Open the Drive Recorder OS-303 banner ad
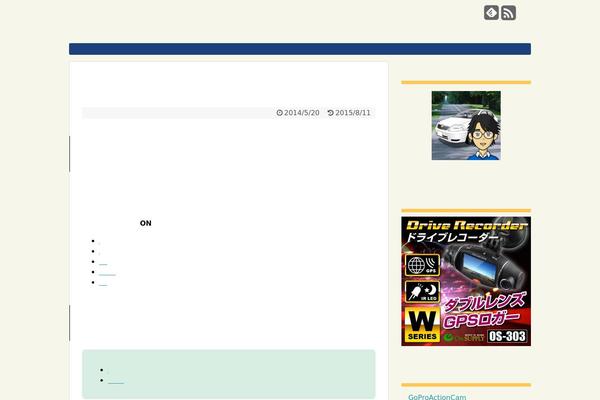 coord(466,281)
